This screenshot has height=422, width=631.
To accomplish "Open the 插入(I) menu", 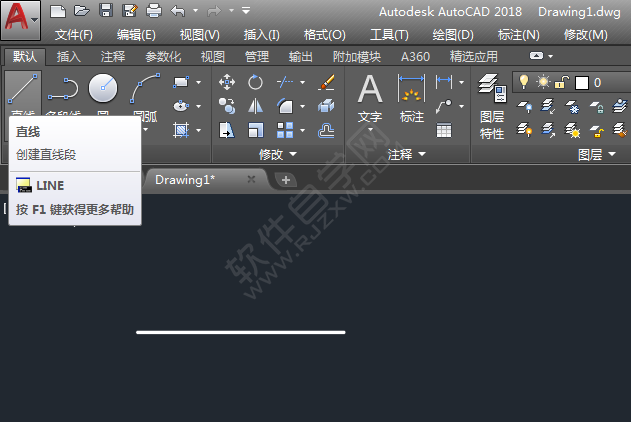I will pyautogui.click(x=262, y=35).
